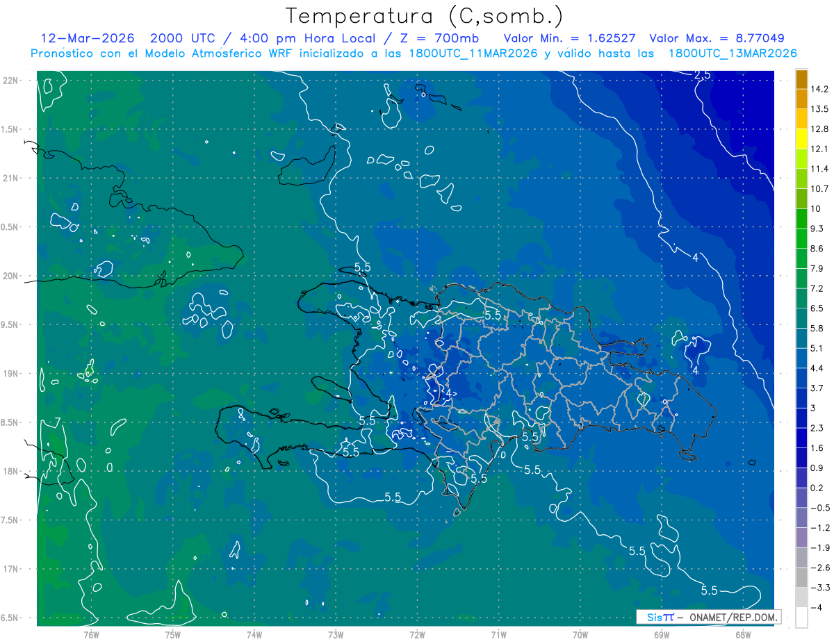The height and width of the screenshot is (644, 834).
Task: Click the 'SisTT - ONAMET/REP.DOM.' credit label
Action: coord(709,617)
